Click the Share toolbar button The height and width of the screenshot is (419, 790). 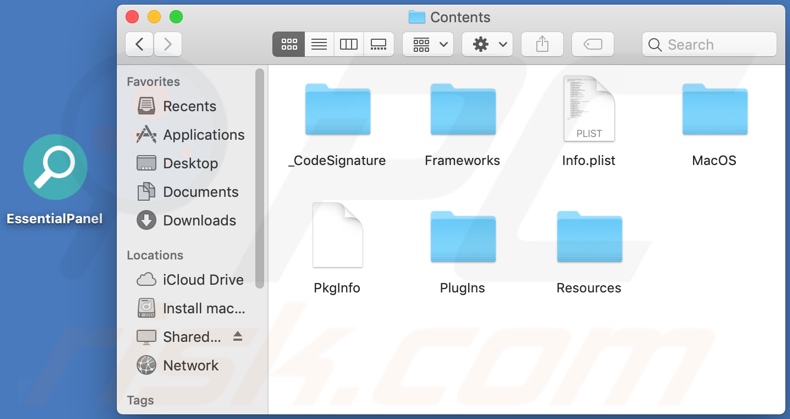(x=542, y=44)
